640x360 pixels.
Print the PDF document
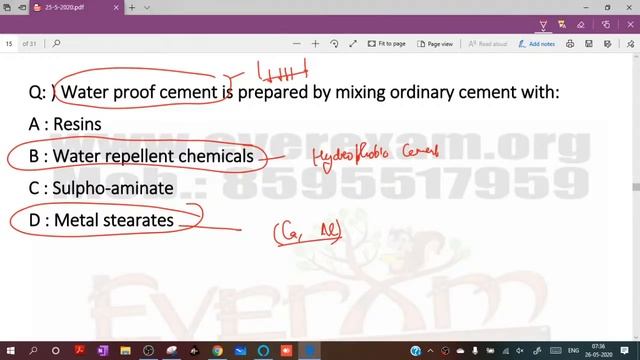pos(570,44)
